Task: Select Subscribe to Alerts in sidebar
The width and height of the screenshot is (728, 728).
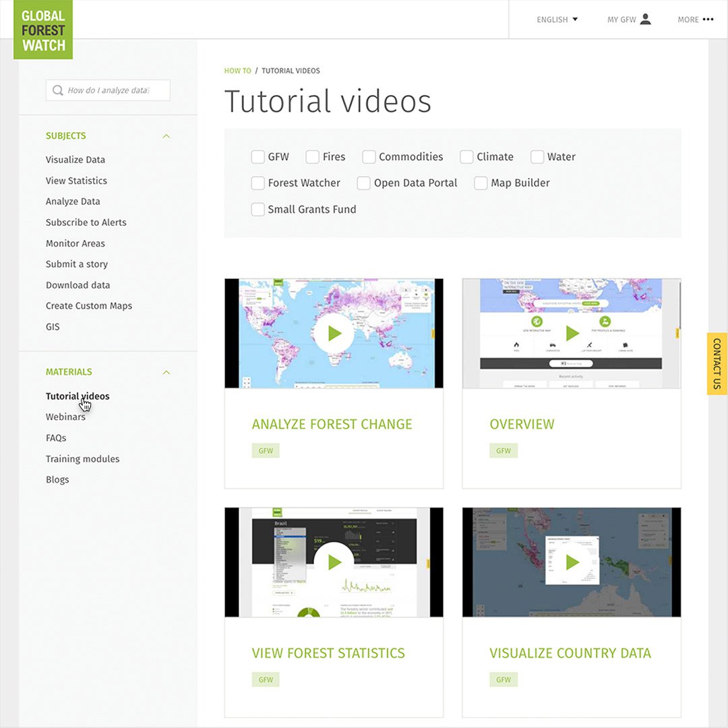Action: (x=86, y=222)
